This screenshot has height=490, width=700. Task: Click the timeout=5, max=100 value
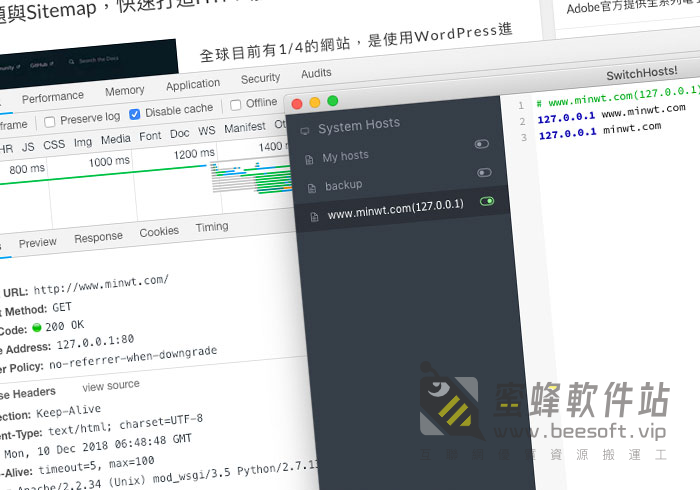pyautogui.click(x=96, y=465)
